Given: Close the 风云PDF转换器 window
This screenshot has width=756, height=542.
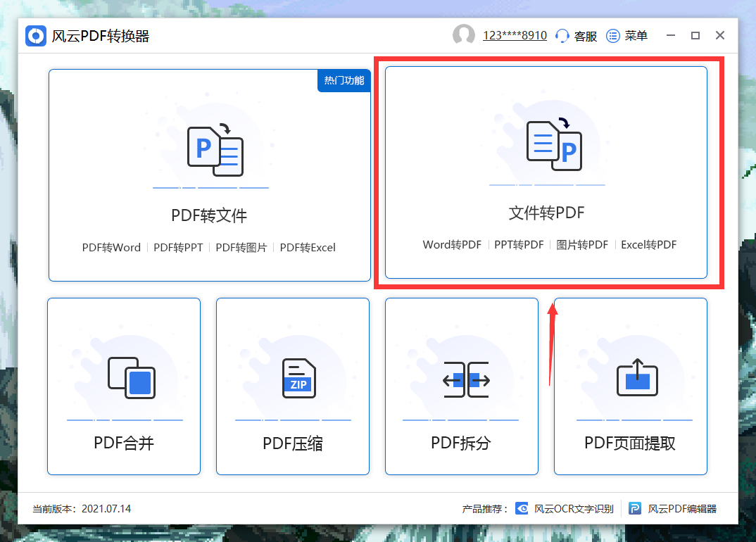Looking at the screenshot, I should point(720,35).
